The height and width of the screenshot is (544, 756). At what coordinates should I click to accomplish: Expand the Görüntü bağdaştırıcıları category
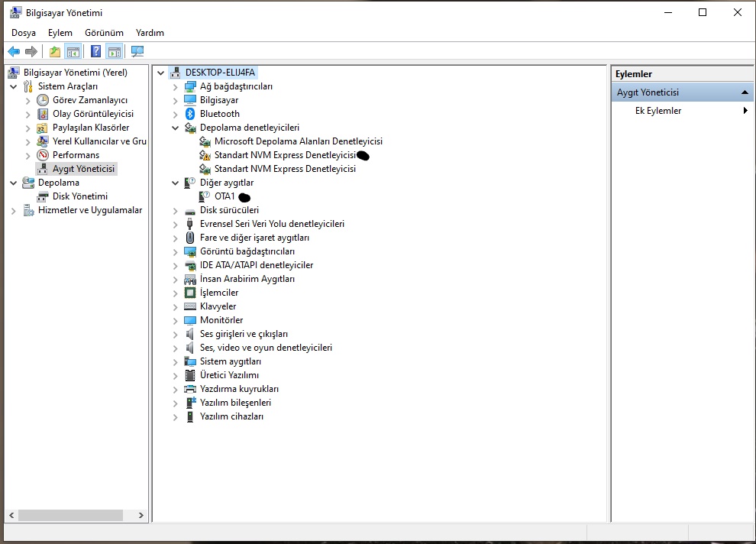pyautogui.click(x=176, y=251)
